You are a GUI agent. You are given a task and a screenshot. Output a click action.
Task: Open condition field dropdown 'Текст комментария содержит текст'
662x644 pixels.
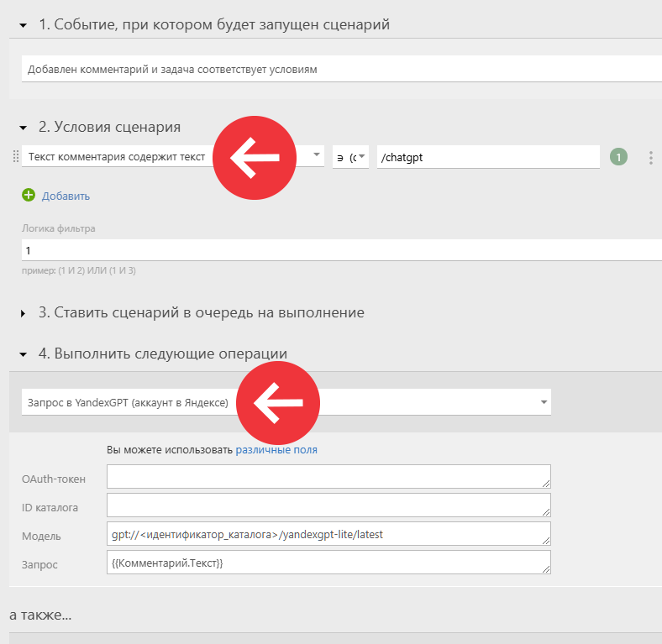click(x=173, y=157)
